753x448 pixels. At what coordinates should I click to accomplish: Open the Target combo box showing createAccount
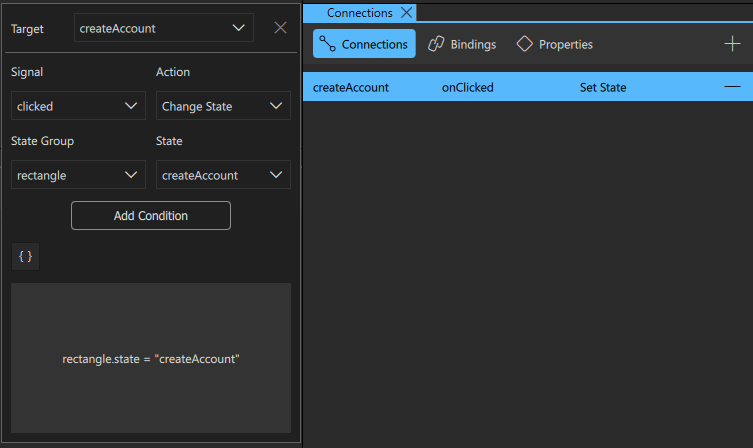[163, 28]
